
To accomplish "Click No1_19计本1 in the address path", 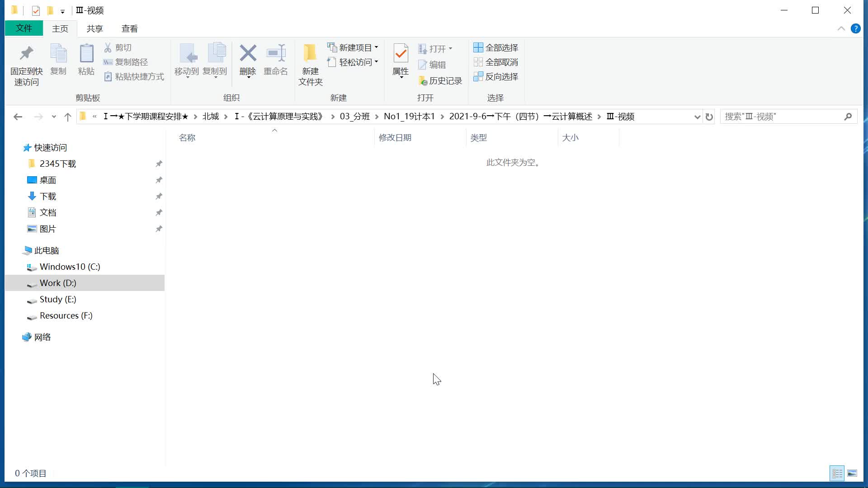I will pyautogui.click(x=409, y=117).
